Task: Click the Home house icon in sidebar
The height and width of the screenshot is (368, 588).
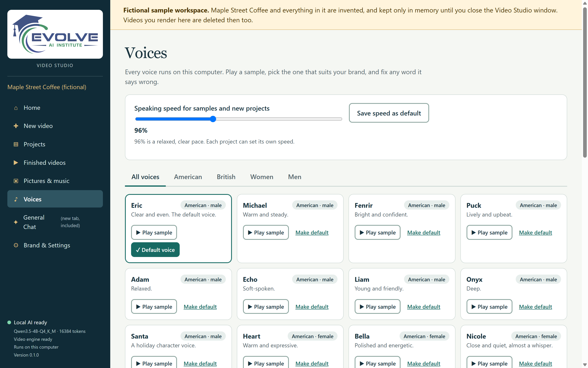Action: coord(16,108)
